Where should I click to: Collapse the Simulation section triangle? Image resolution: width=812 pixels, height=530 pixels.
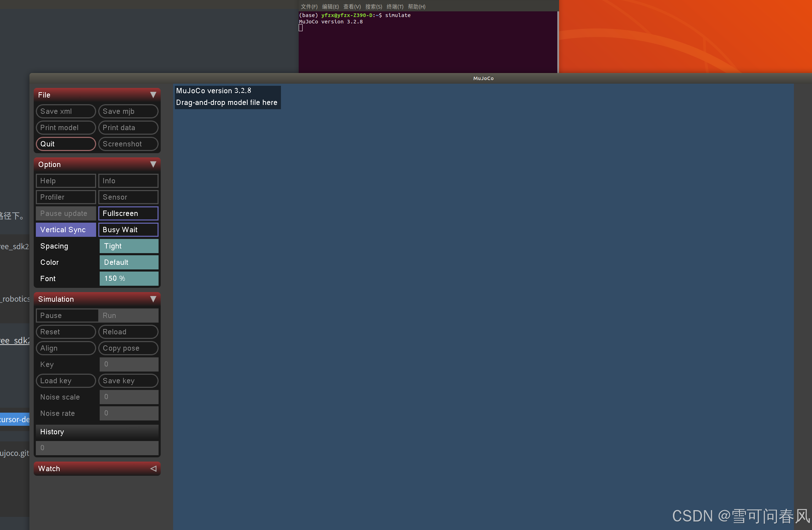pyautogui.click(x=153, y=299)
